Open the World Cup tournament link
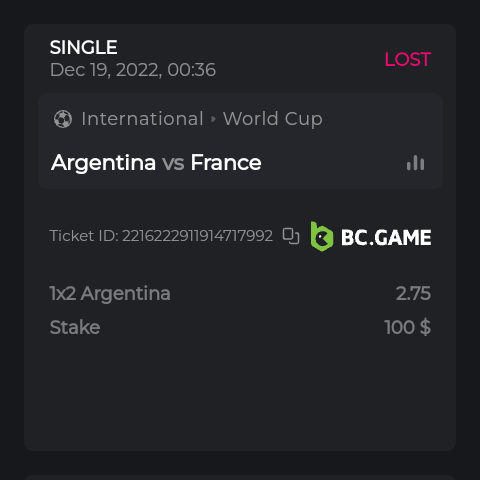The width and height of the screenshot is (480, 480). [x=273, y=119]
